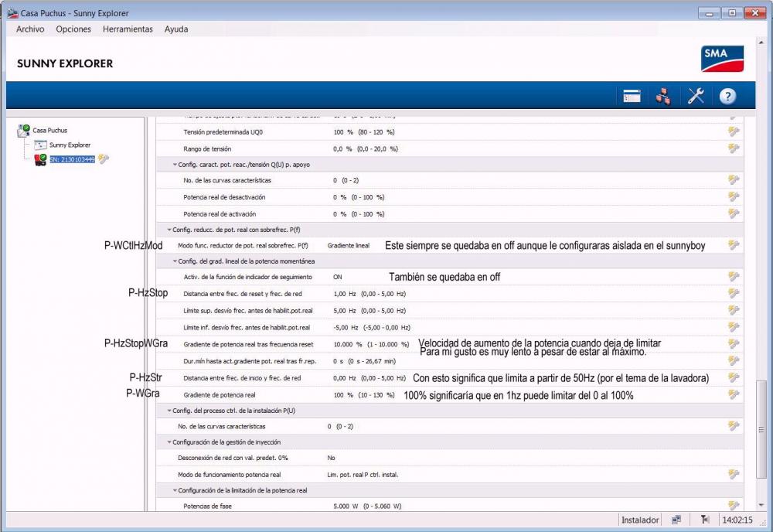The width and height of the screenshot is (773, 532).
Task: Click the '10.000 %' gradient value
Action: [348, 344]
